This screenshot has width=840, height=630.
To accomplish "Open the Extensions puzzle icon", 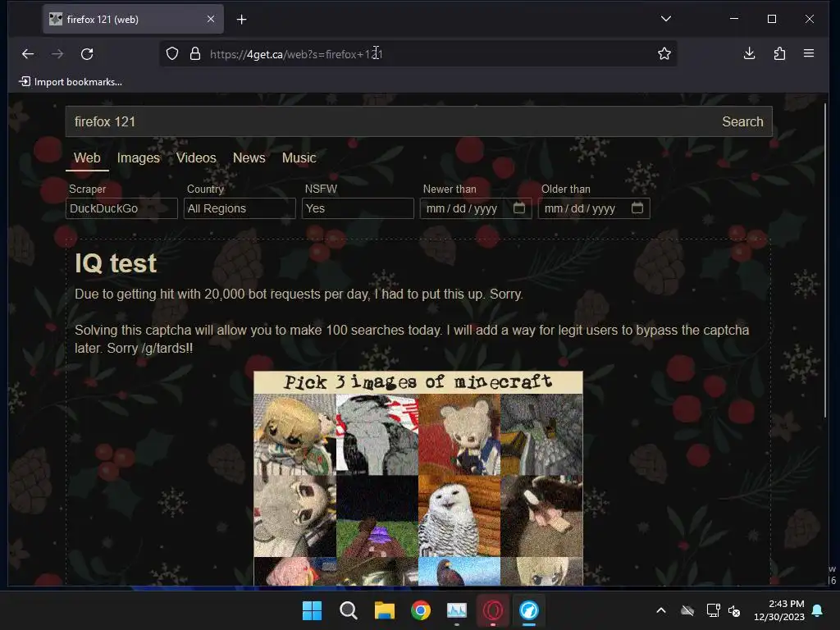I will pyautogui.click(x=779, y=53).
